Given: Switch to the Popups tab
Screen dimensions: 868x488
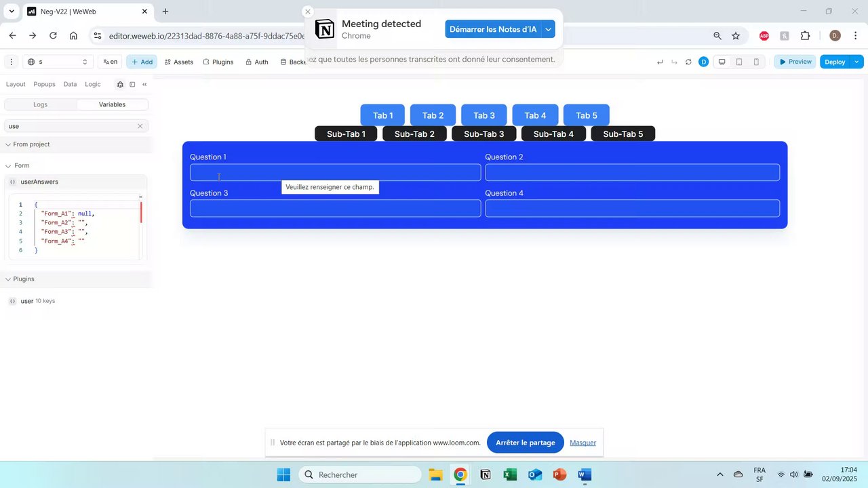Looking at the screenshot, I should [x=44, y=84].
